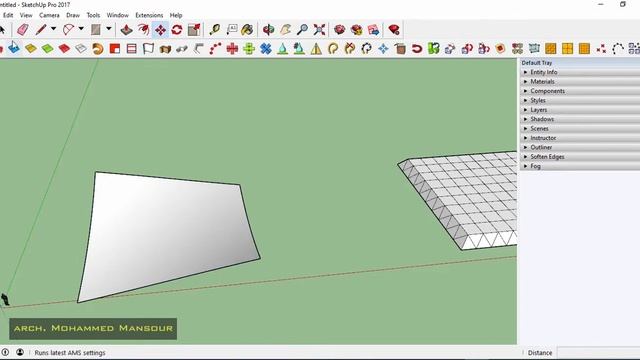Open the Extensions menu
Screen dimensions: 640x360
point(149,15)
